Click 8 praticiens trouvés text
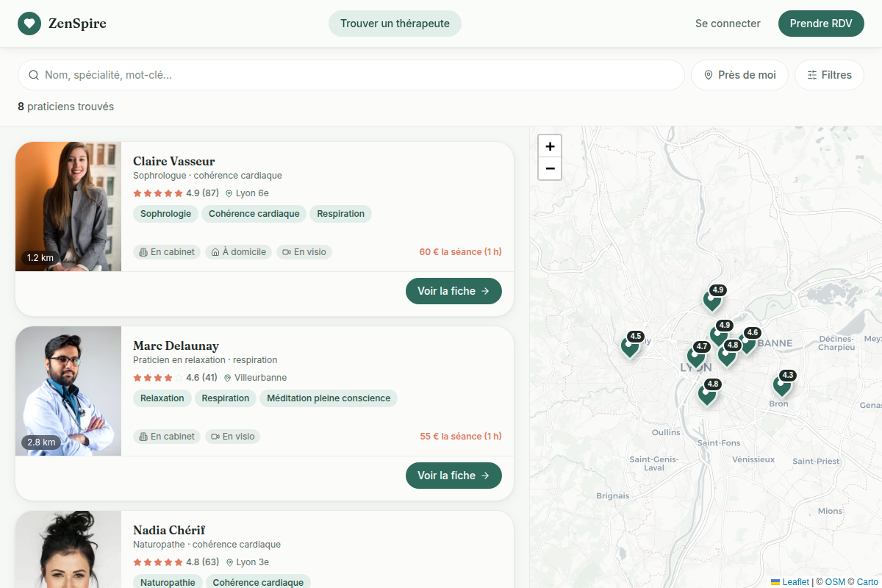This screenshot has height=588, width=882. tap(66, 107)
